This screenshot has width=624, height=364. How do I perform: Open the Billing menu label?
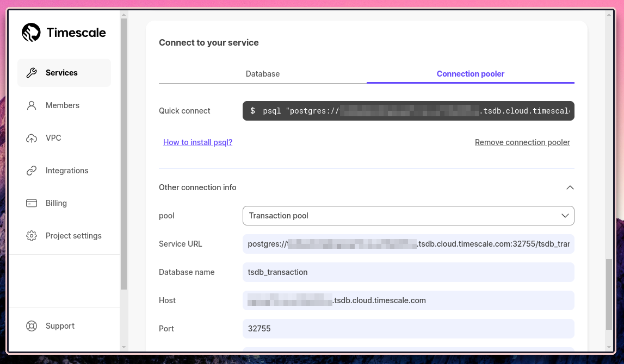tap(56, 203)
